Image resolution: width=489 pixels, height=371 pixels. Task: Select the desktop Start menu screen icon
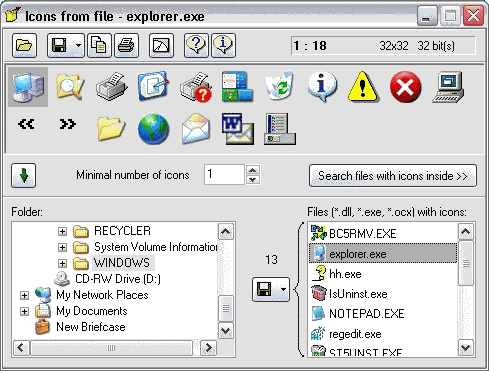(238, 86)
